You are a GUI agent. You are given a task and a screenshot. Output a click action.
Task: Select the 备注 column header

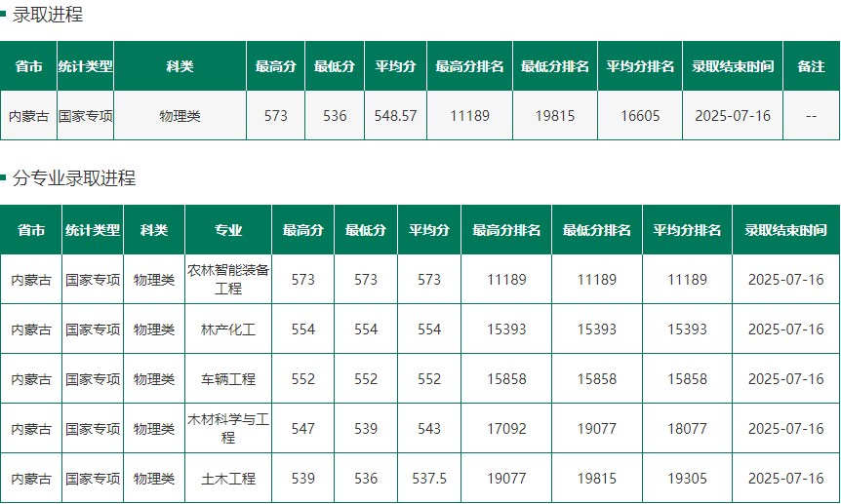click(x=811, y=66)
